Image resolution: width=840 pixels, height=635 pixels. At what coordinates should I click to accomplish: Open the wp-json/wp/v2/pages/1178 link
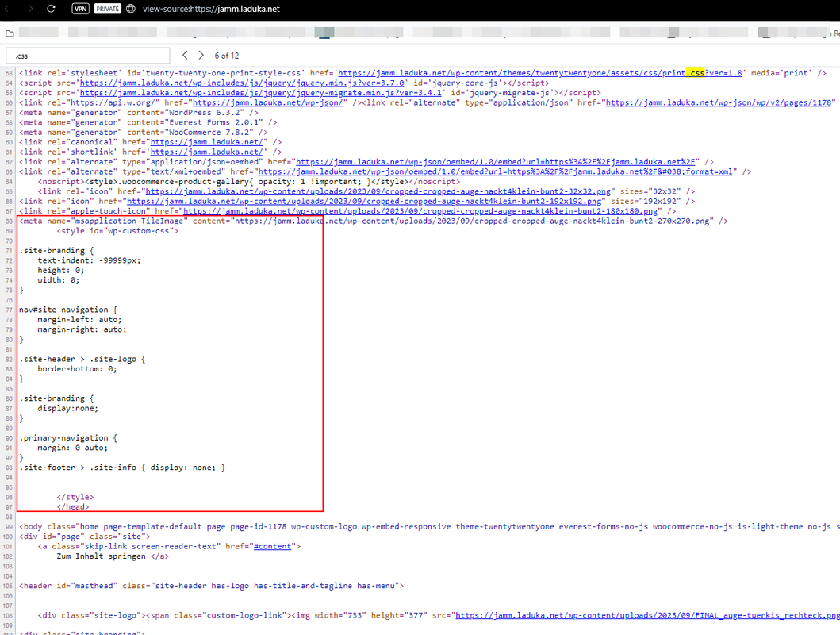719,103
